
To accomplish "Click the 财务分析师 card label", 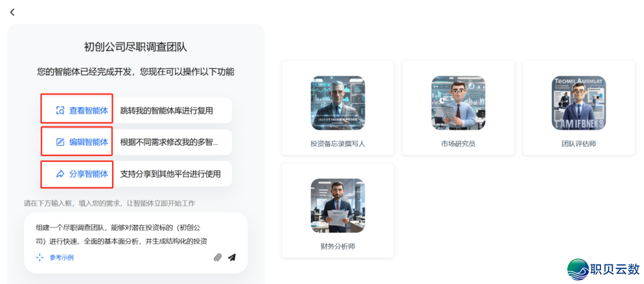I will (x=338, y=246).
